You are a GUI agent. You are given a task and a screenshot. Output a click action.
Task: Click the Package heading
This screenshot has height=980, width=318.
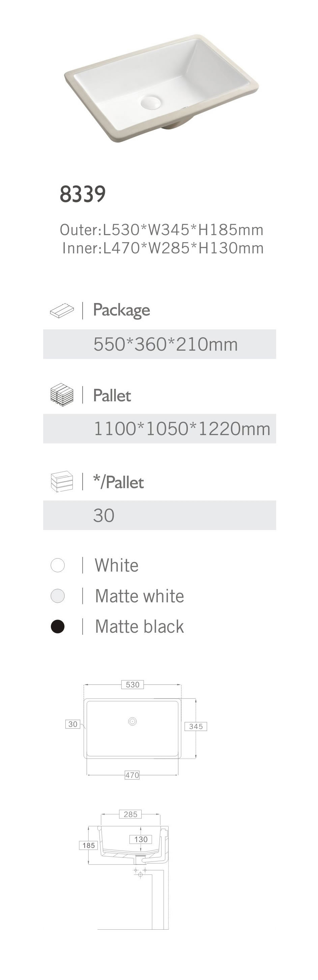coord(121,310)
